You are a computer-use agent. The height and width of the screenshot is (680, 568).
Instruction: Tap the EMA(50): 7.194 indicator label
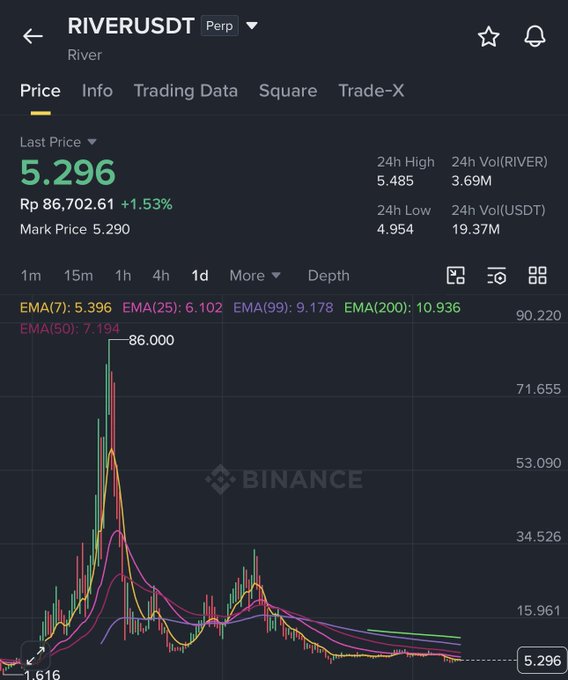[69, 328]
